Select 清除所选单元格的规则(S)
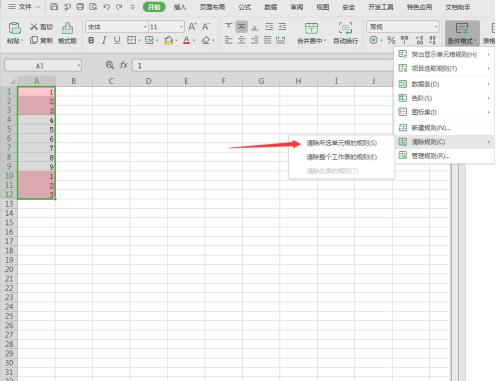 coord(342,143)
